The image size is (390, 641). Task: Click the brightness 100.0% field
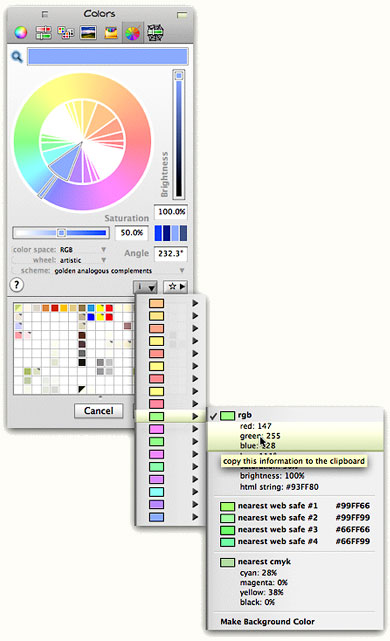click(171, 212)
